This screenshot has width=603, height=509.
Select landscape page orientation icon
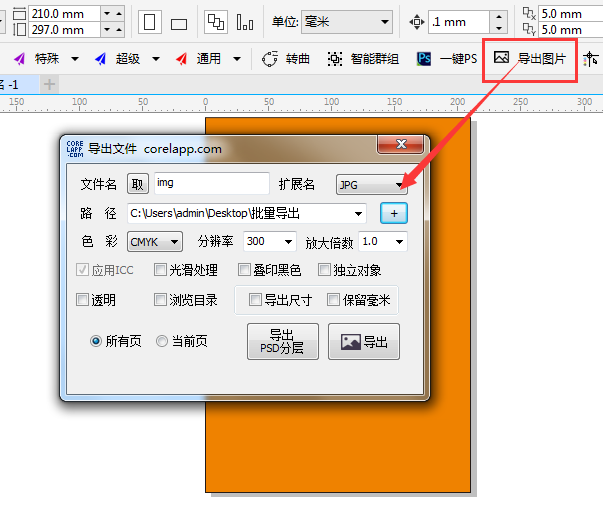point(179,24)
